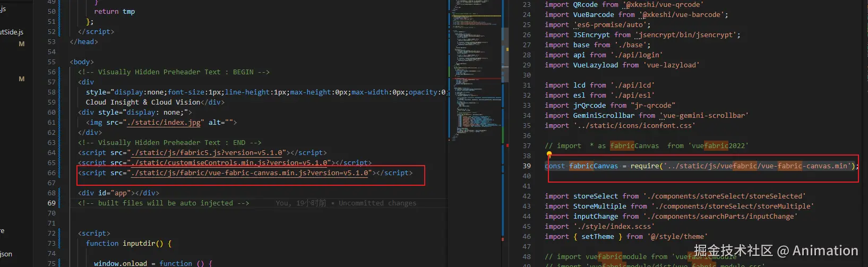Click the 'function inputdir()' declaration

(x=129, y=244)
